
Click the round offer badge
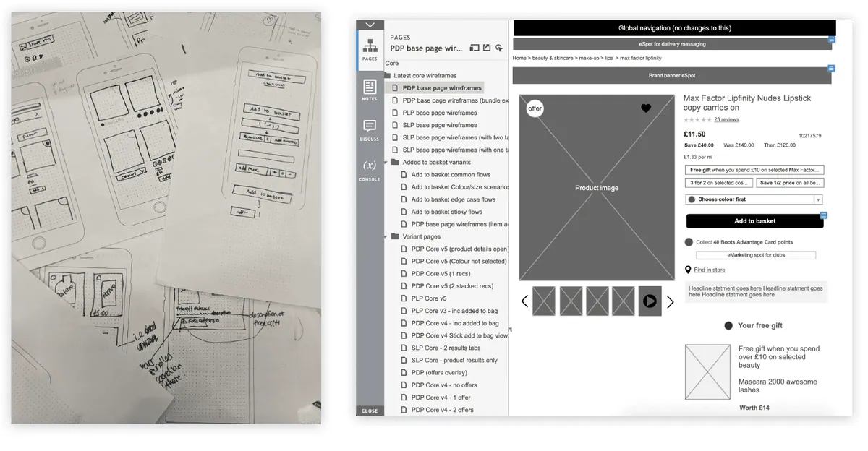pyautogui.click(x=535, y=108)
